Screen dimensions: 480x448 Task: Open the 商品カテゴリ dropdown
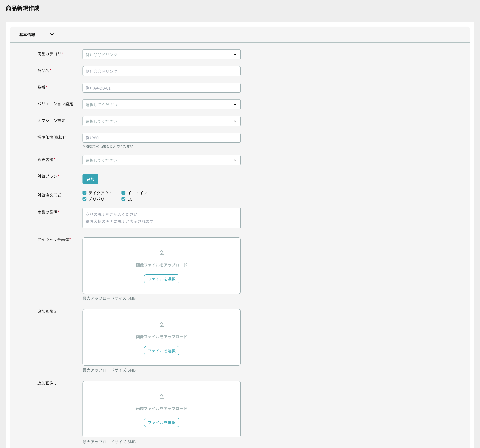(161, 54)
